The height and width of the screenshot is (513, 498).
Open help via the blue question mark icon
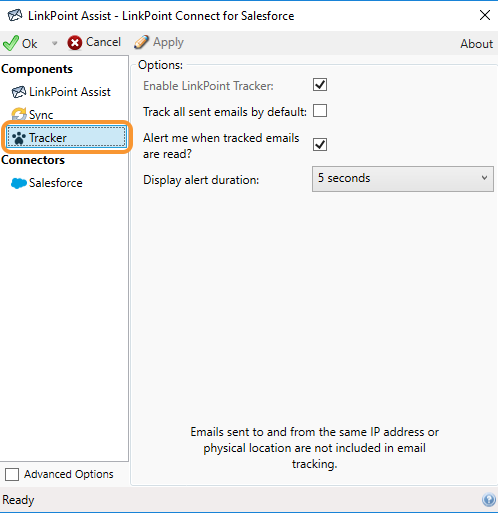(489, 500)
